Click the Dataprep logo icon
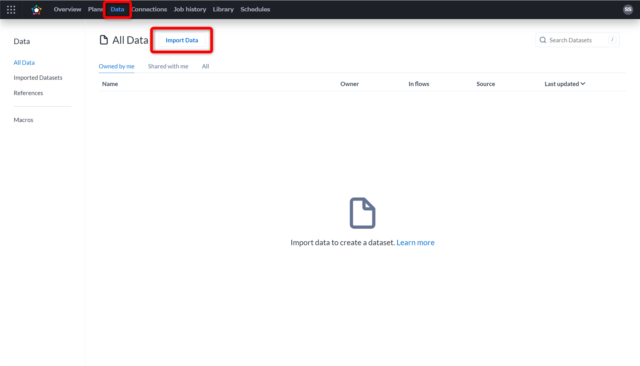Image resolution: width=640 pixels, height=366 pixels. click(36, 9)
